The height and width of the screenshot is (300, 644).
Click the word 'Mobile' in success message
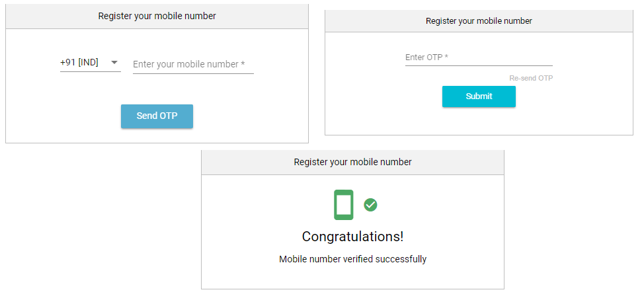pyautogui.click(x=291, y=260)
